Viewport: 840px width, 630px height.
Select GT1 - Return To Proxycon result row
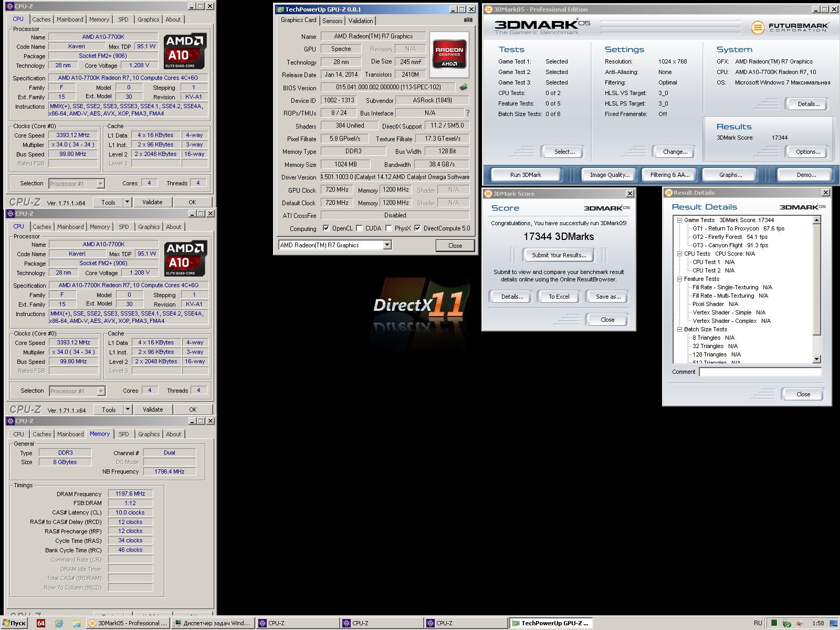[x=738, y=228]
